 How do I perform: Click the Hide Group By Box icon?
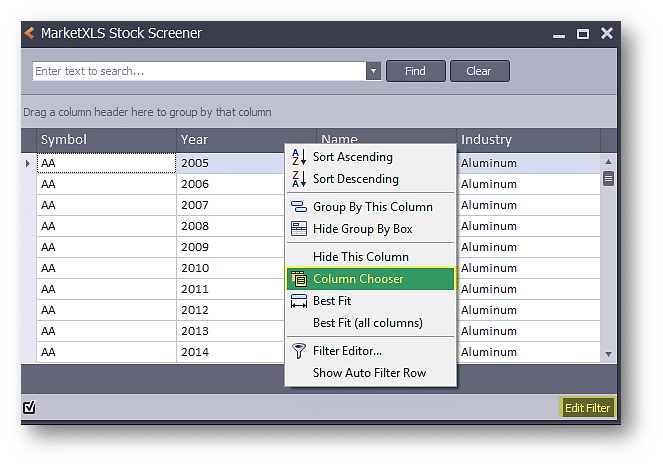click(x=299, y=229)
